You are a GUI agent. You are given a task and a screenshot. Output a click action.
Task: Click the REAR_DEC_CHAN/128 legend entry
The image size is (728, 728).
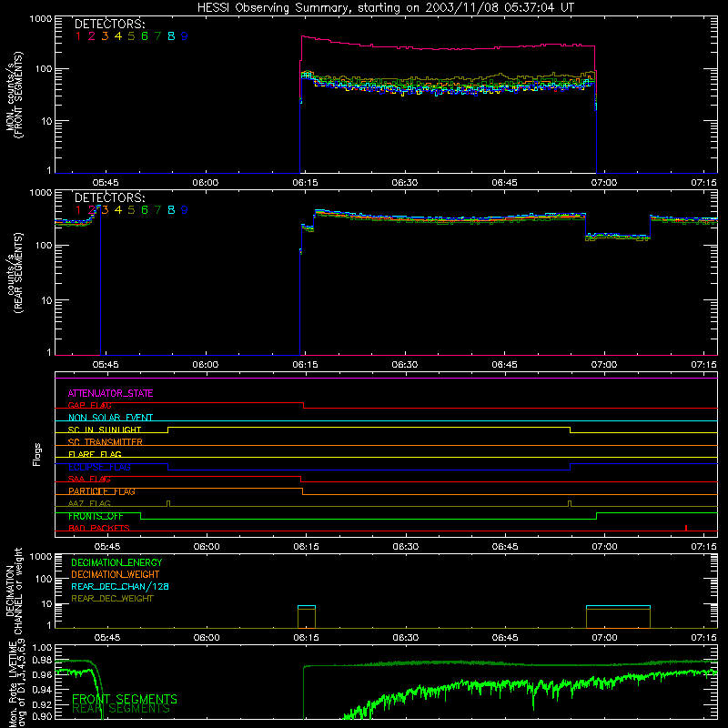click(120, 587)
